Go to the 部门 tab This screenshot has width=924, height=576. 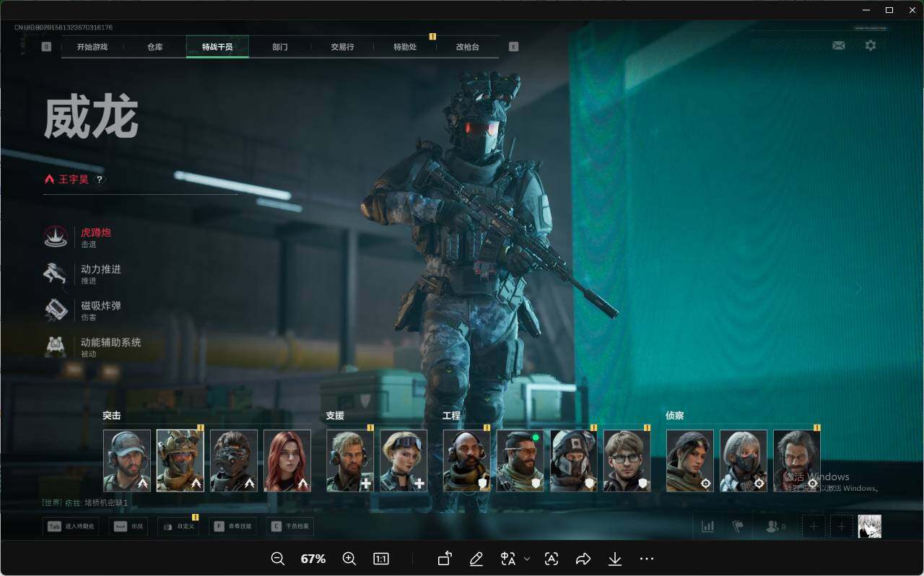click(x=280, y=47)
